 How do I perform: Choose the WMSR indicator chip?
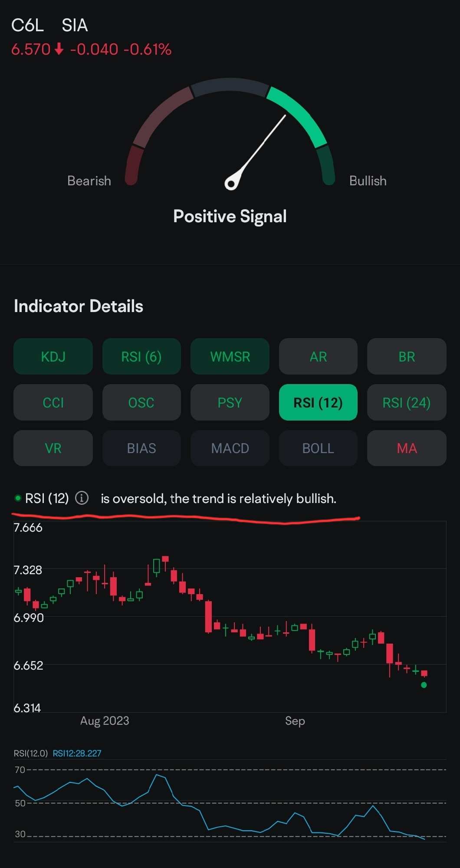(230, 356)
